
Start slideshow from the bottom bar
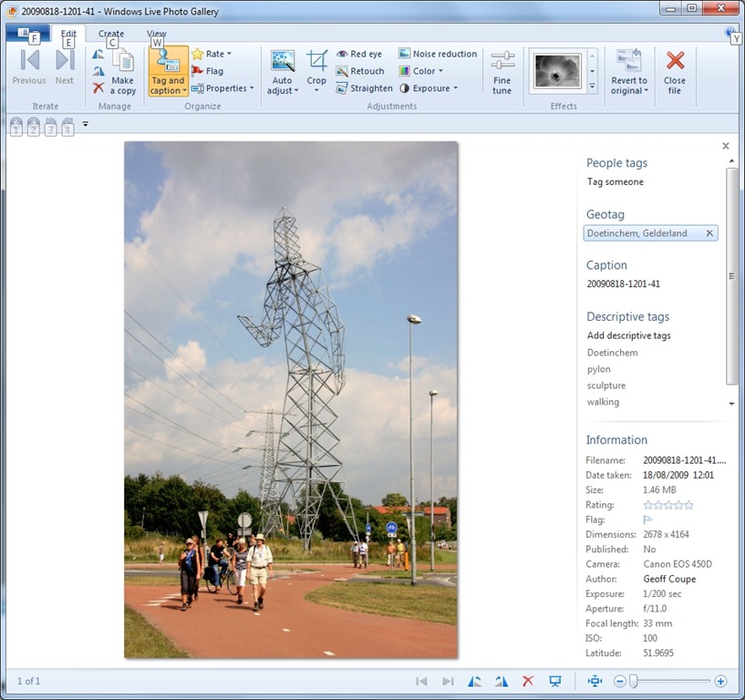coord(554,681)
